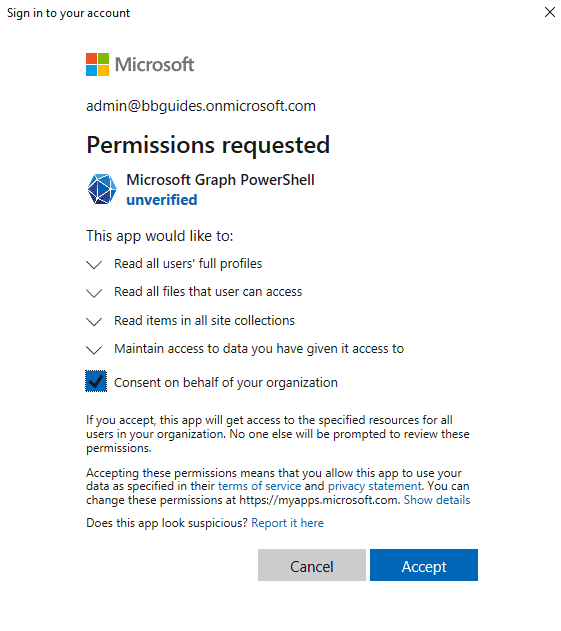Open the terms of service link
The height and width of the screenshot is (631, 561).
coord(260,486)
